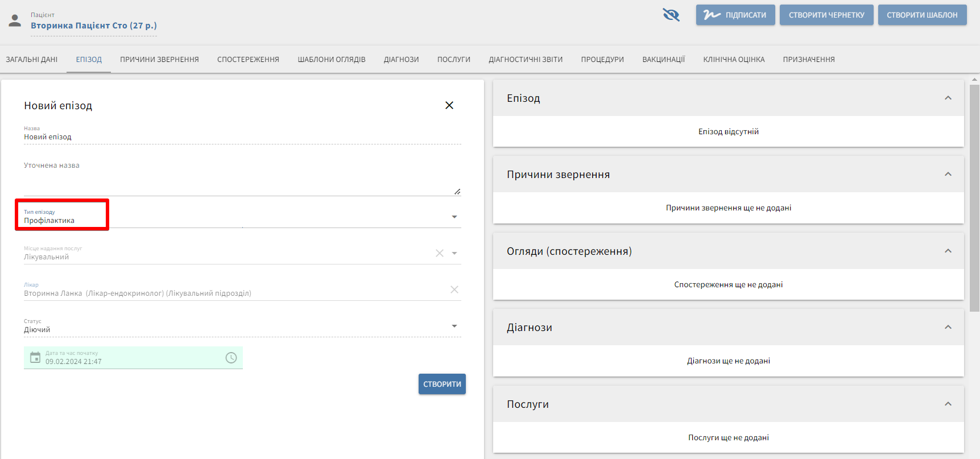Screen dimensions: 980x459
Task: Toggle the crossed-out eye visibility icon
Action: tap(671, 15)
